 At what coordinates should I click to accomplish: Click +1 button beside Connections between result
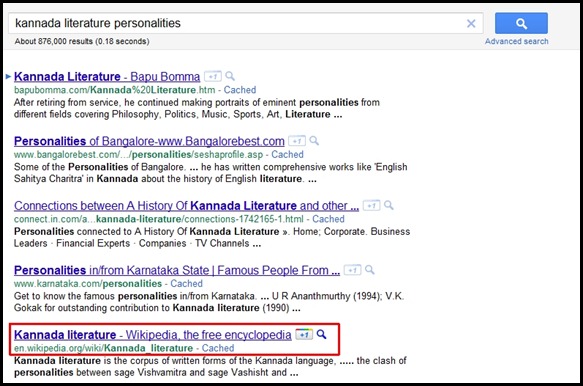(x=371, y=206)
